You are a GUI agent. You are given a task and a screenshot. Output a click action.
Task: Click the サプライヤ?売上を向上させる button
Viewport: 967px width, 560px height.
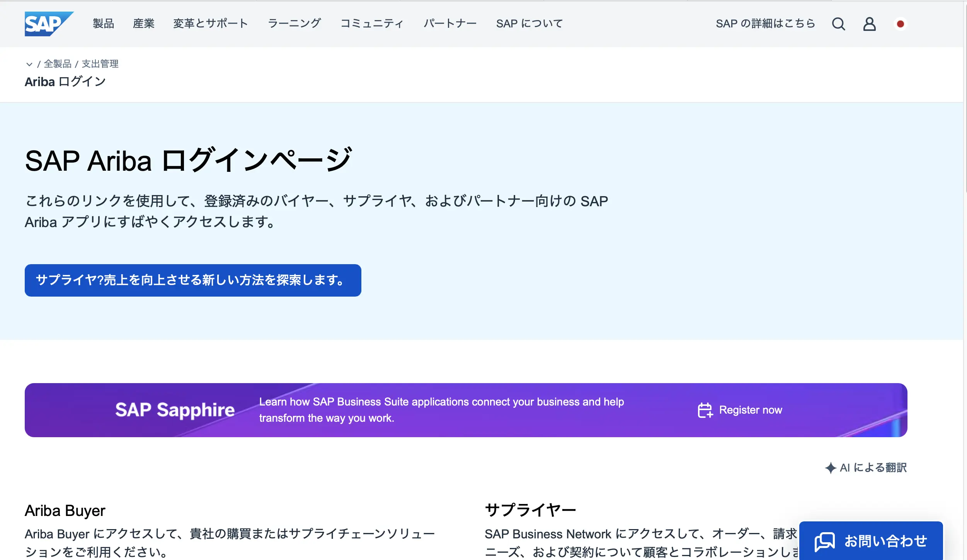(x=193, y=280)
